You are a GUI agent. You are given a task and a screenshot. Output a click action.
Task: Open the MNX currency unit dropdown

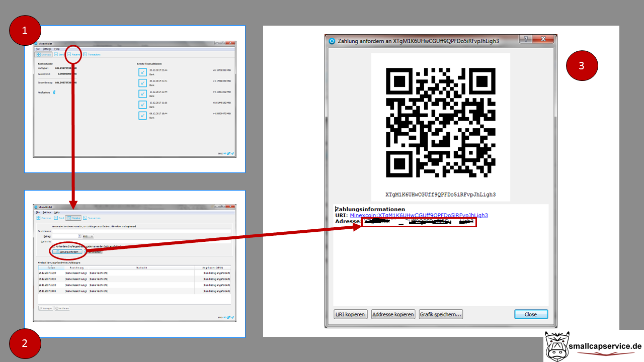[88, 236]
